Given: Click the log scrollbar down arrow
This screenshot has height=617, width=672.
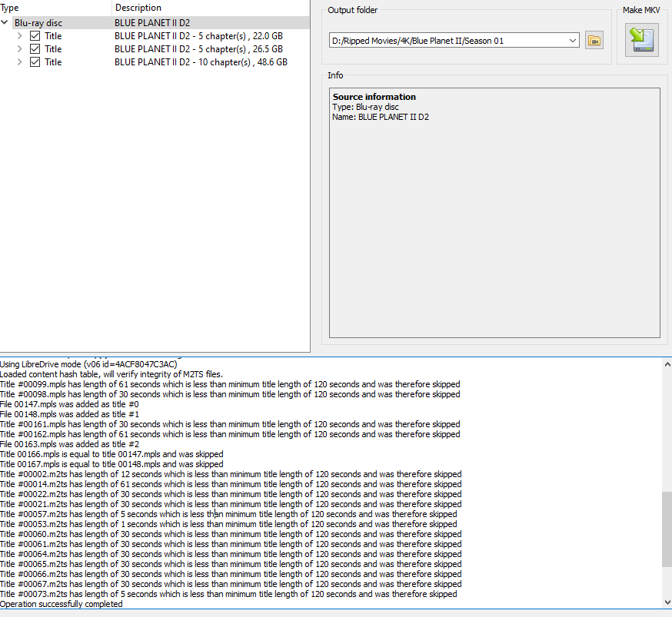Looking at the screenshot, I should point(667,602).
